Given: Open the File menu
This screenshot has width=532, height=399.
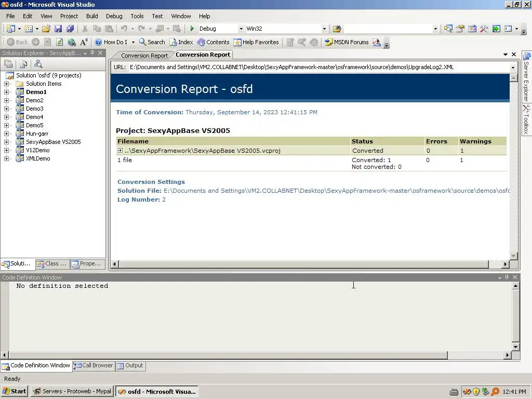Looking at the screenshot, I should (x=10, y=16).
